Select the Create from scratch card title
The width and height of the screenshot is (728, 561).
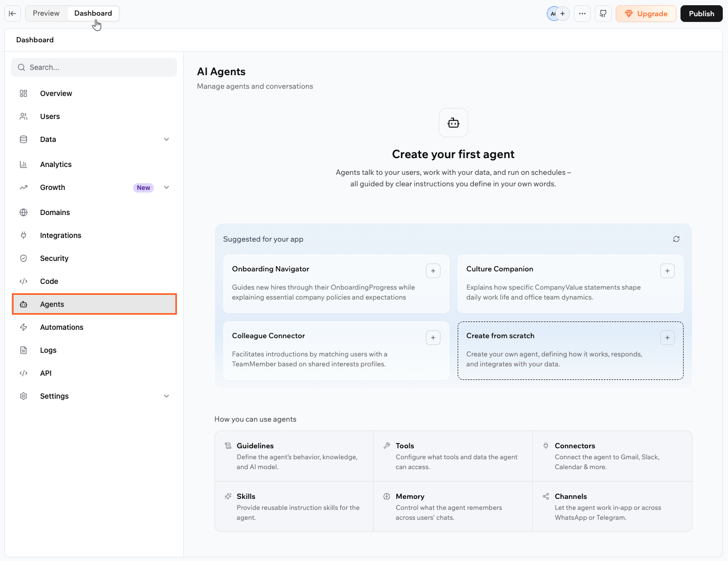[x=500, y=336]
